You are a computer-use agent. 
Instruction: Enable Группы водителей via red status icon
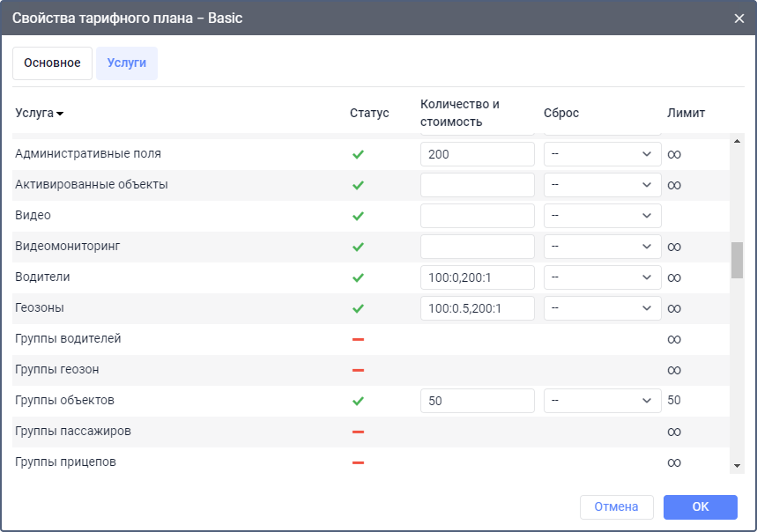pyautogui.click(x=358, y=339)
